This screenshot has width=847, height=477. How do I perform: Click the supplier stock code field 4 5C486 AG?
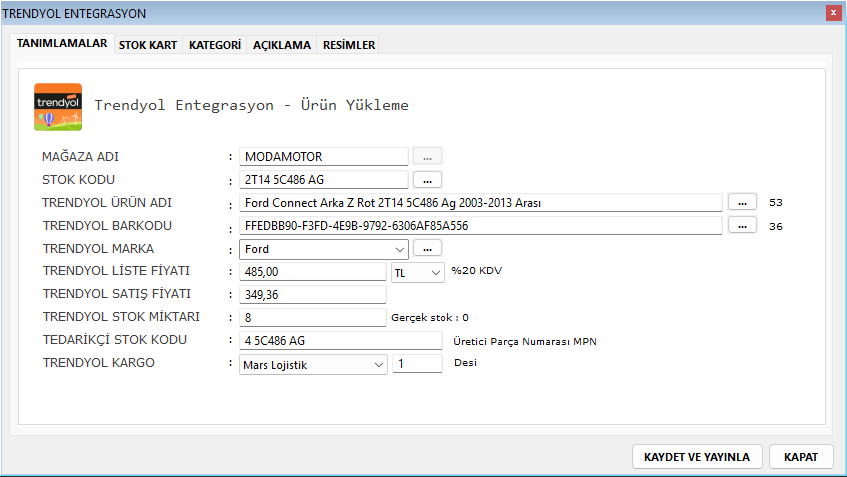[341, 340]
